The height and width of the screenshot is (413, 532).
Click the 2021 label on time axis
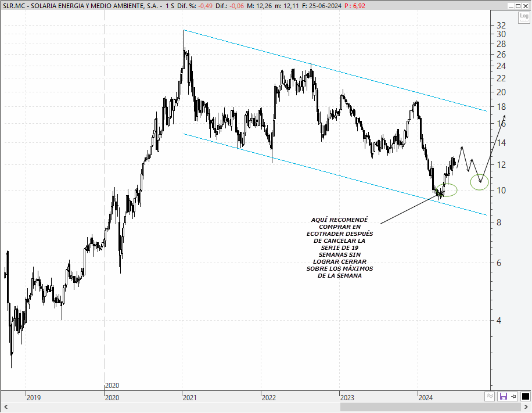coord(190,397)
